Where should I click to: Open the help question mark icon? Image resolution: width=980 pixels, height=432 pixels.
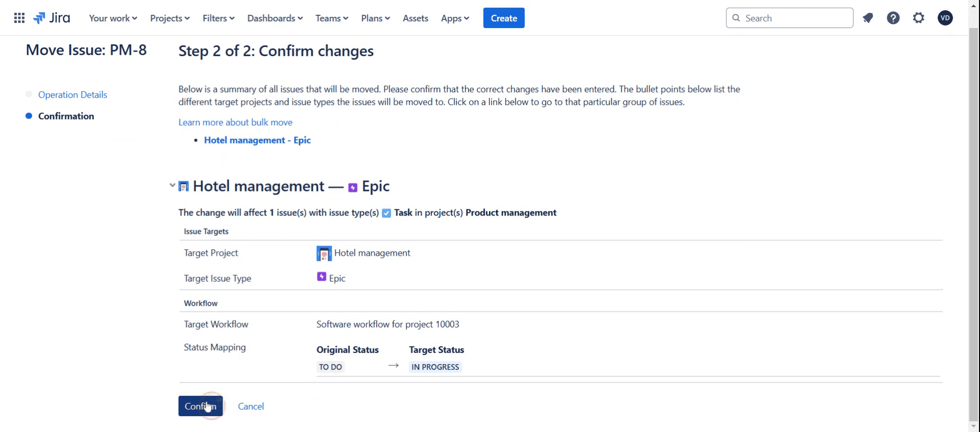click(x=893, y=18)
